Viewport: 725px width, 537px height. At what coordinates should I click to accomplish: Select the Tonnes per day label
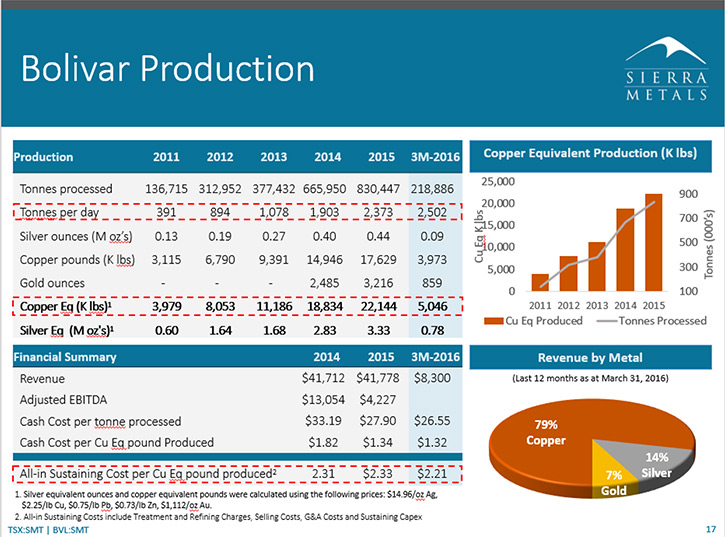tap(59, 212)
